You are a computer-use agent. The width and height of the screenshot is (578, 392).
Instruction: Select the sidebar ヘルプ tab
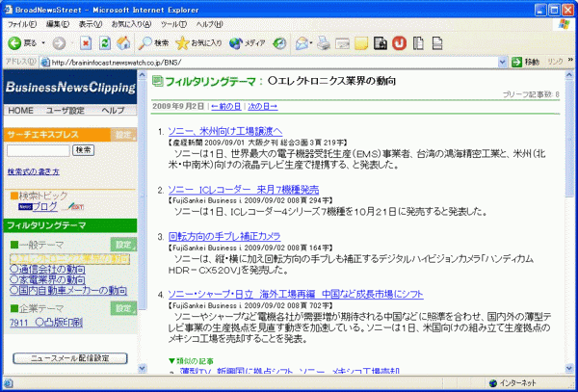tap(113, 111)
